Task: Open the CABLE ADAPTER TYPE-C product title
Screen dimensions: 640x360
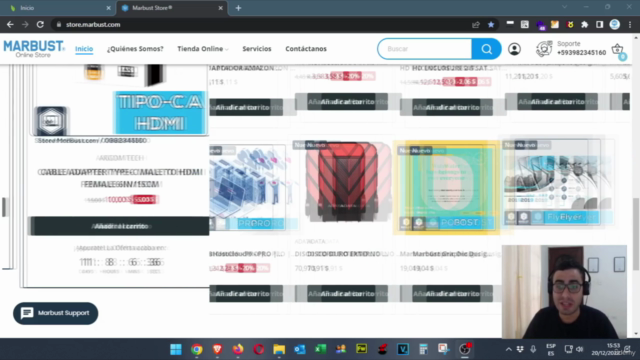Action: click(x=120, y=178)
